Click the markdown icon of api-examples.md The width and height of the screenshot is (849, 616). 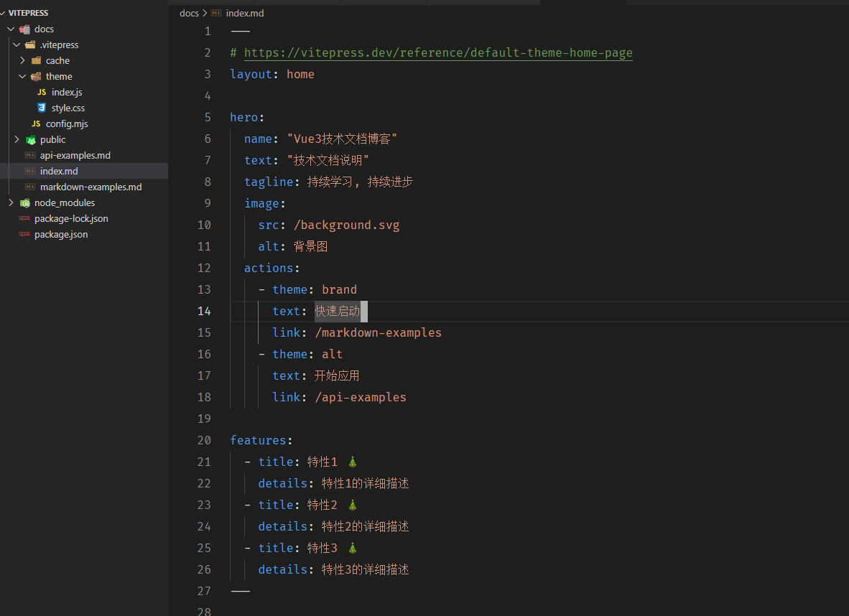tap(30, 155)
